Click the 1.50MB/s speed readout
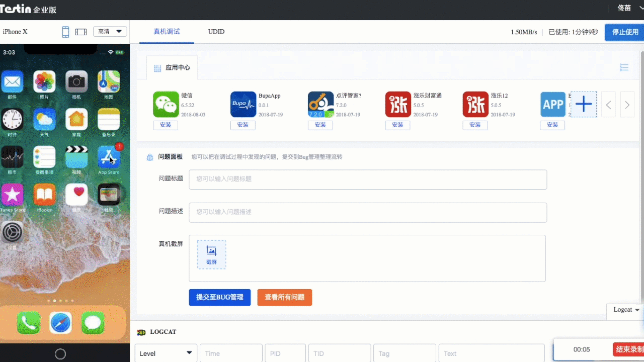Viewport: 644px width, 362px height. (524, 32)
